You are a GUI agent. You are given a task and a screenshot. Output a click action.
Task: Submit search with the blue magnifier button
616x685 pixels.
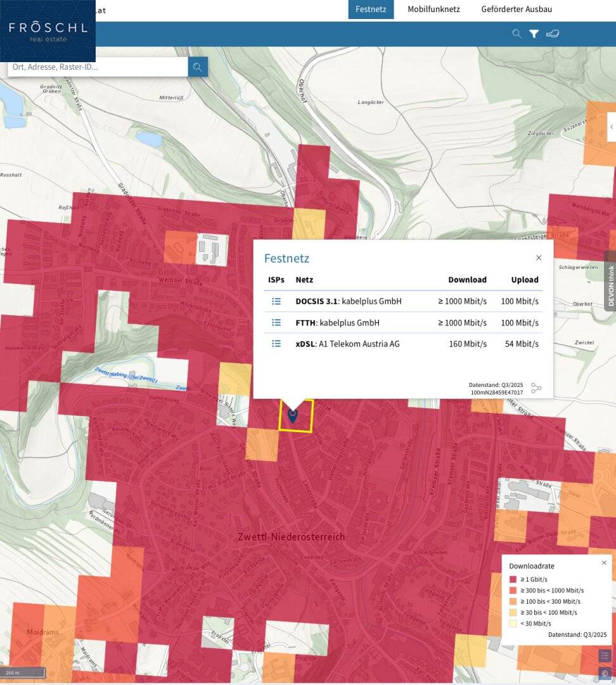pyautogui.click(x=198, y=67)
